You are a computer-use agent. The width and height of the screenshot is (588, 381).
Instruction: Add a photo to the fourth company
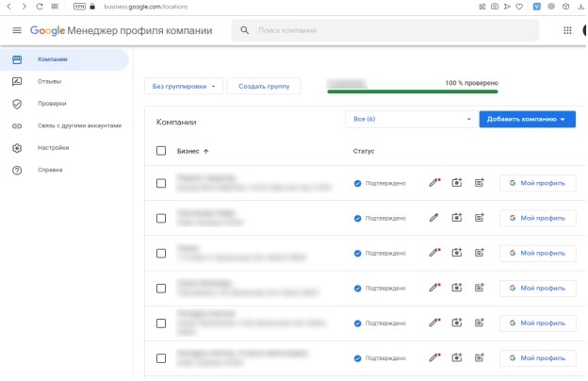[456, 288]
